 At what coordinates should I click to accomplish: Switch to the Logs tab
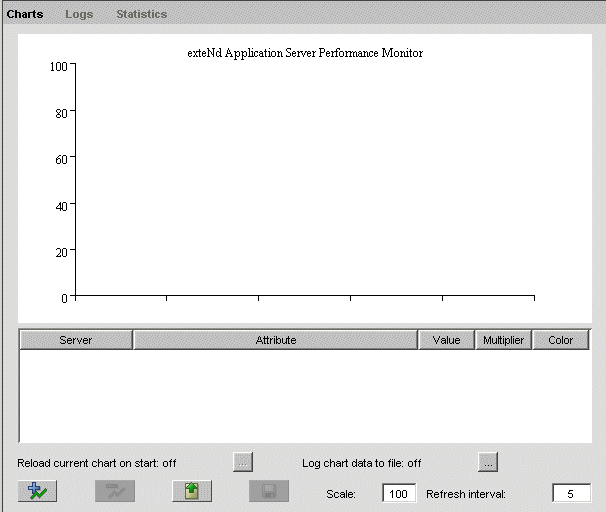[x=79, y=14]
